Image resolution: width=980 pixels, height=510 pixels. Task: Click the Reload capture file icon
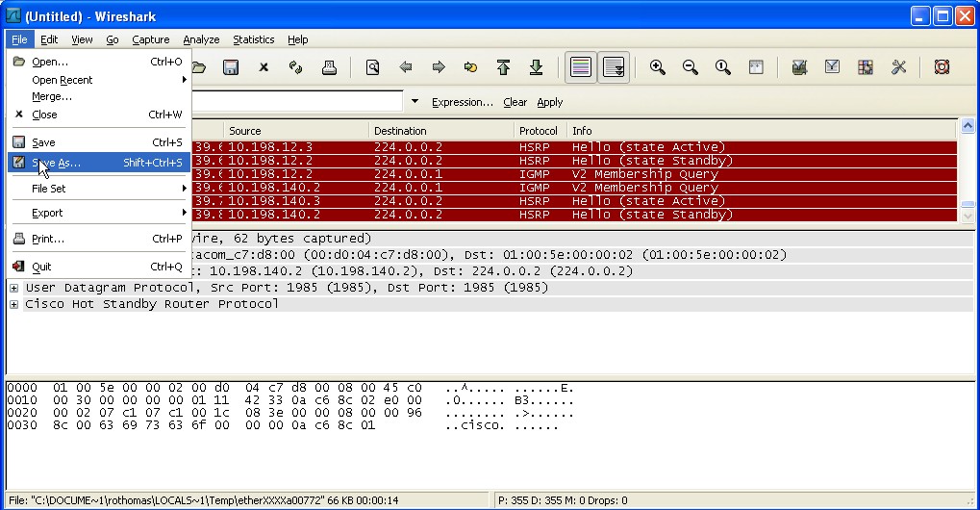point(296,67)
